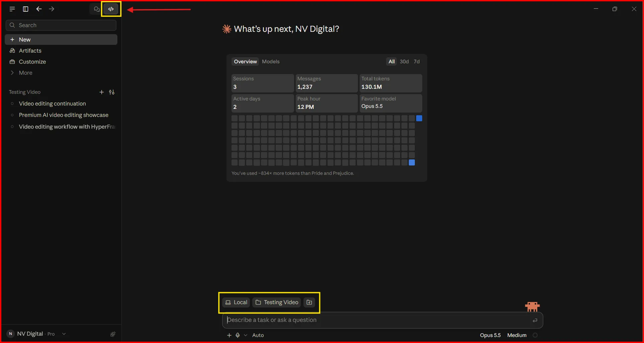
Task: Click the settings icon next to NV Digital account
Action: tap(113, 334)
